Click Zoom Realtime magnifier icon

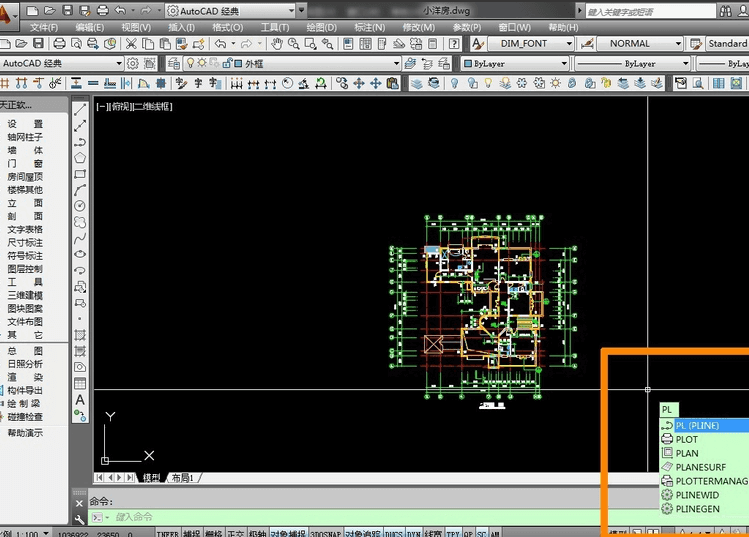coord(293,44)
